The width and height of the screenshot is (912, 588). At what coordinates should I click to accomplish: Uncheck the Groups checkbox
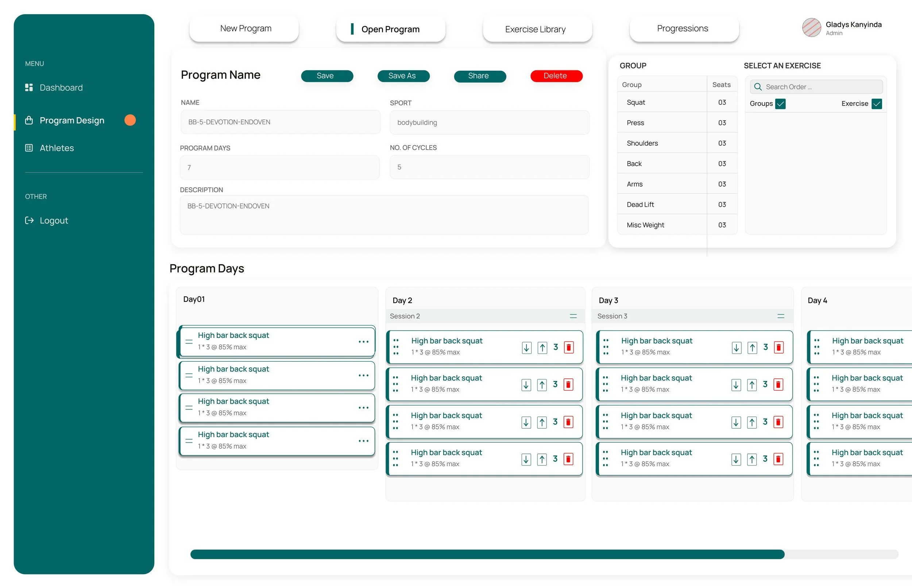(x=781, y=104)
